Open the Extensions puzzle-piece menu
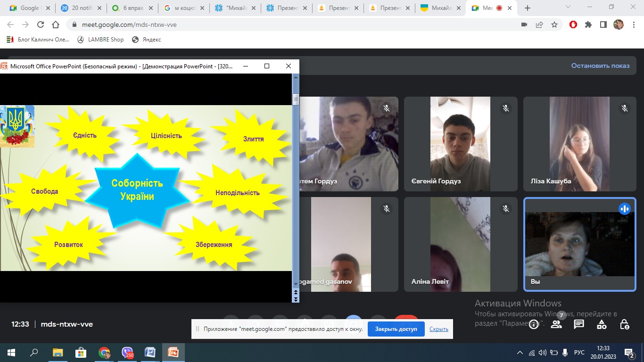 [588, 25]
